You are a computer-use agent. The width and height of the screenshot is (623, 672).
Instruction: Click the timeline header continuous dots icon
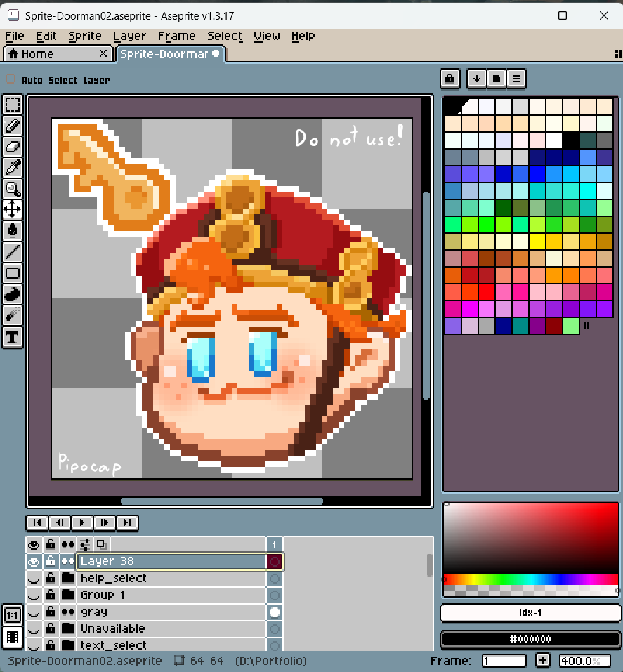67,545
